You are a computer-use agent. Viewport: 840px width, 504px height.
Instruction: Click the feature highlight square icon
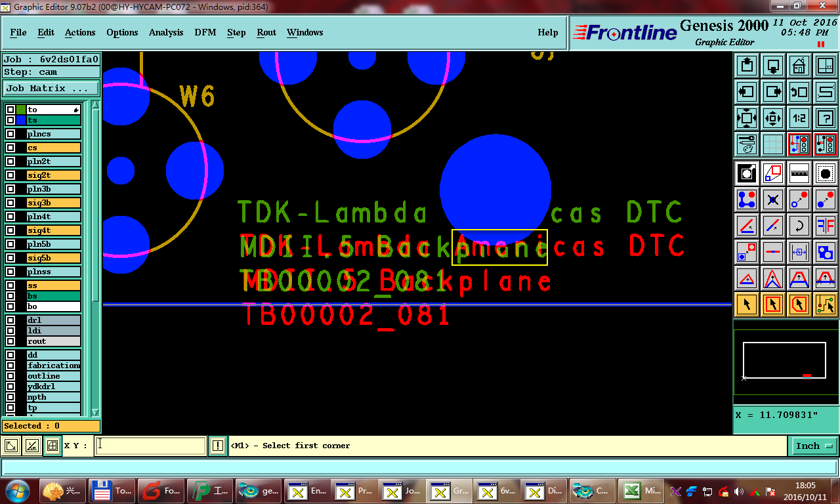point(747,174)
